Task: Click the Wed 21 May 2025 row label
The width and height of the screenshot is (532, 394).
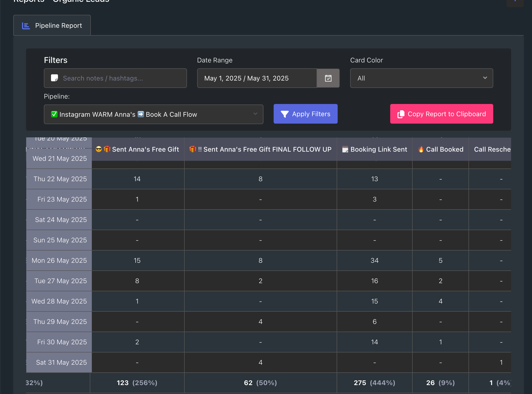Action: [60, 159]
